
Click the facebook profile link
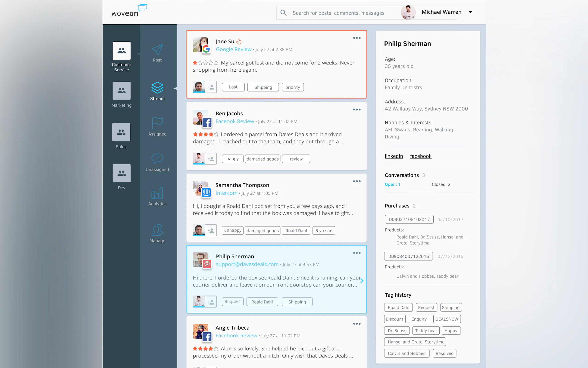[421, 156]
